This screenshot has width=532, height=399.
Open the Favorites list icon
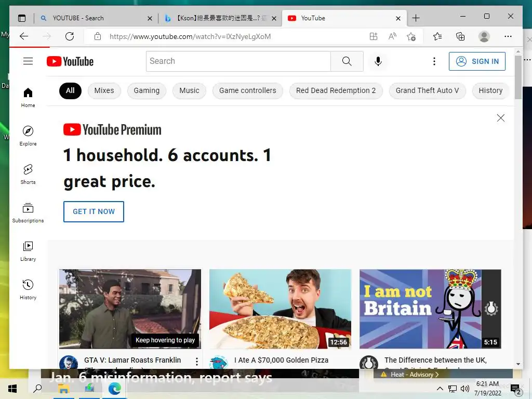(x=437, y=36)
